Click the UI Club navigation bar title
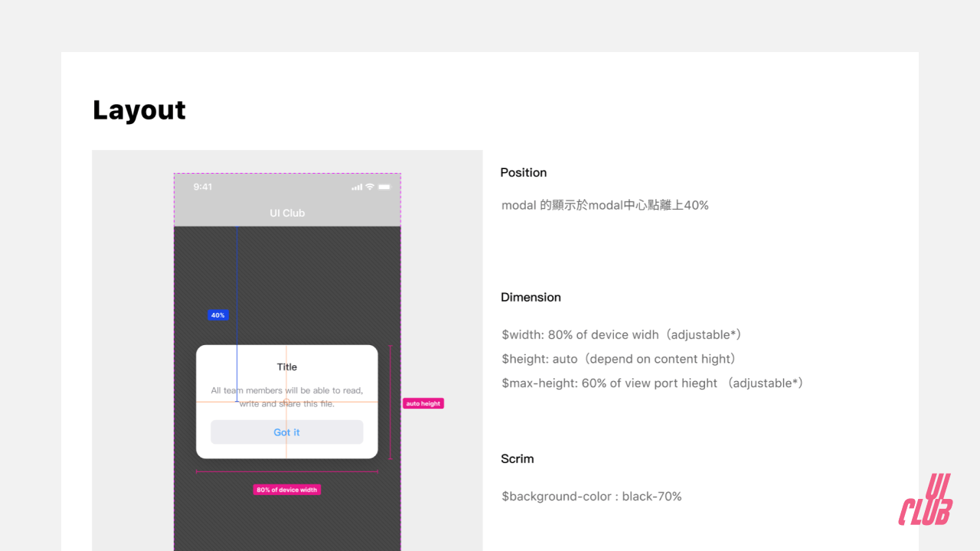This screenshot has width=980, height=551. click(287, 213)
